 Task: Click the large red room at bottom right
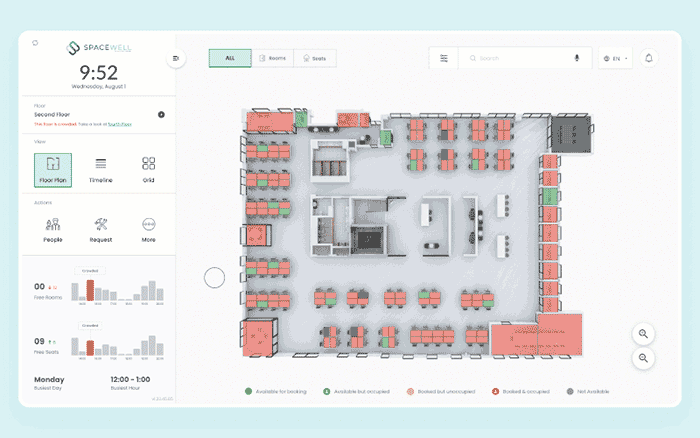548,333
